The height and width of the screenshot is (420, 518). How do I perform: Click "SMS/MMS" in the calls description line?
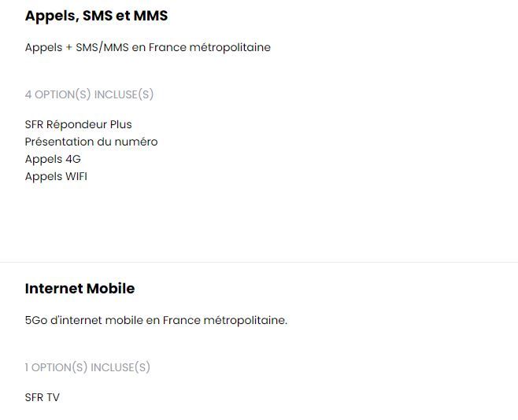(102, 47)
